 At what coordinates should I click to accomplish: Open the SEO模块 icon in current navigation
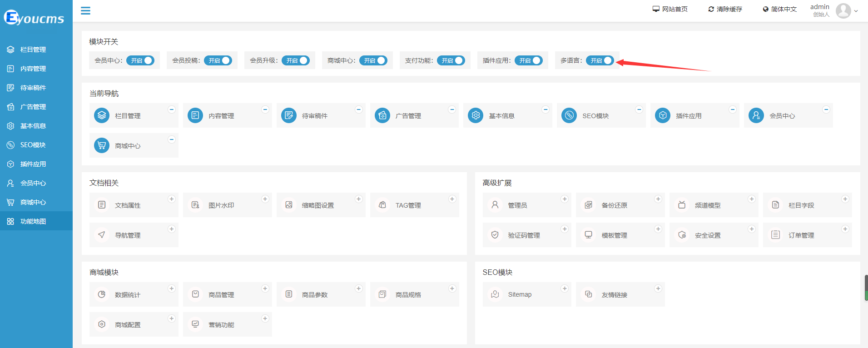tap(569, 115)
